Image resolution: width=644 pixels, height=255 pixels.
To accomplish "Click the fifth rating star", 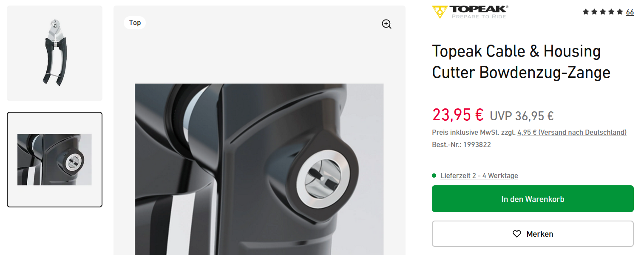I will tap(620, 12).
